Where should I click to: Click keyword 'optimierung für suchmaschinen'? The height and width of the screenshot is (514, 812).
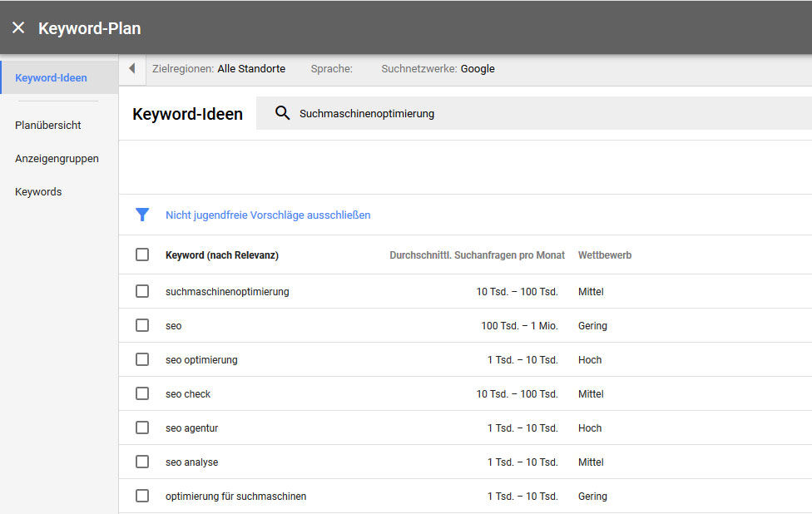235,496
